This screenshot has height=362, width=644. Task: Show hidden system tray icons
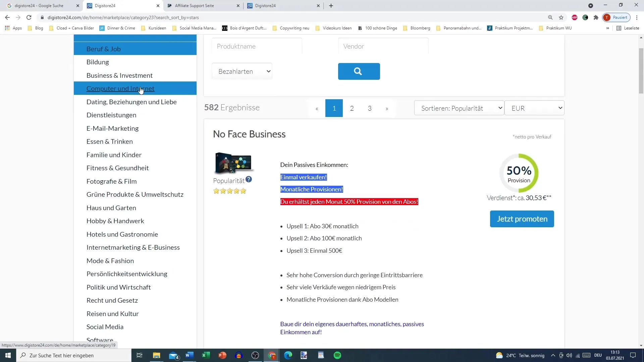pos(553,355)
